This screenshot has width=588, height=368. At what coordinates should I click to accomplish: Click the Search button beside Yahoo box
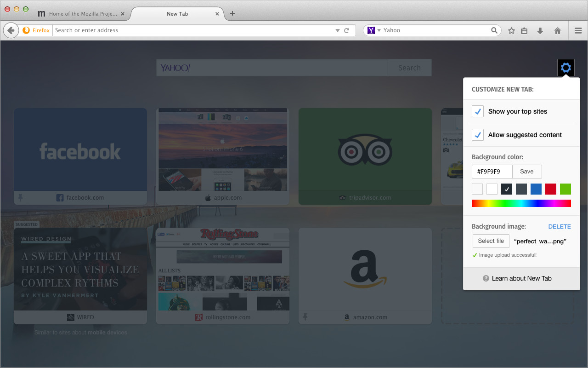point(409,68)
